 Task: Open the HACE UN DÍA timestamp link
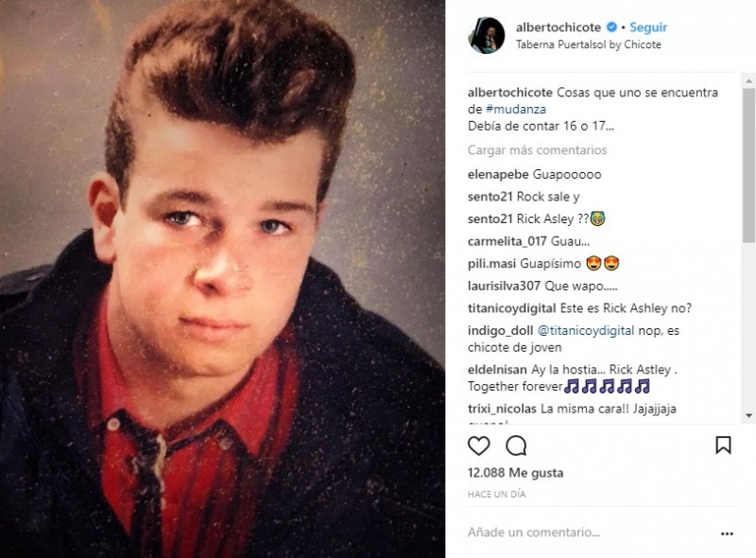(497, 495)
